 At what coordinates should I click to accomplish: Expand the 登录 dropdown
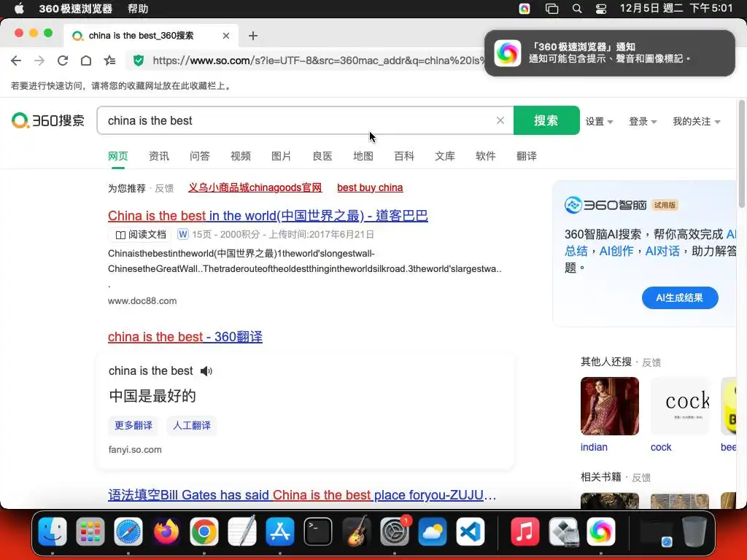pyautogui.click(x=643, y=122)
